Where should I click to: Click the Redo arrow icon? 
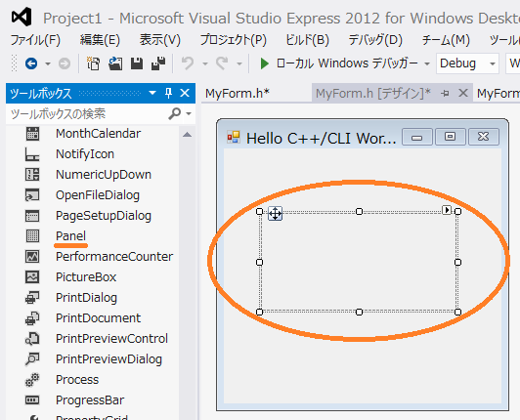tap(222, 63)
